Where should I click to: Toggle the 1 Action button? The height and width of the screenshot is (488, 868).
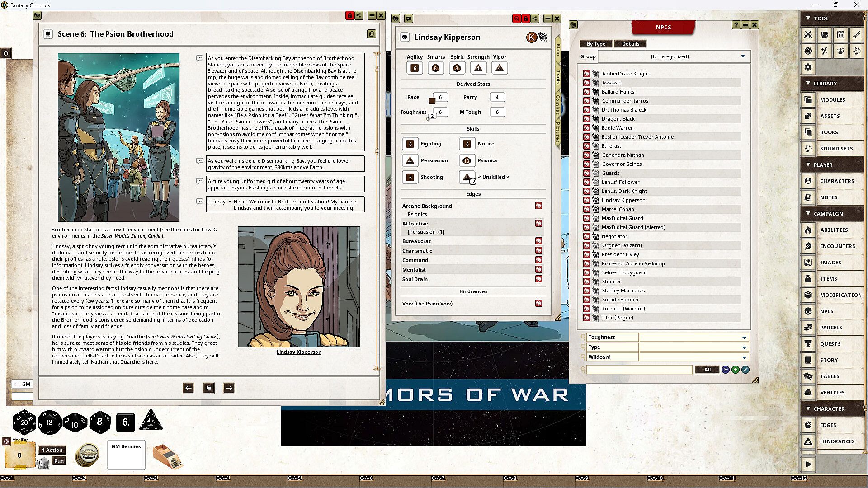click(53, 450)
